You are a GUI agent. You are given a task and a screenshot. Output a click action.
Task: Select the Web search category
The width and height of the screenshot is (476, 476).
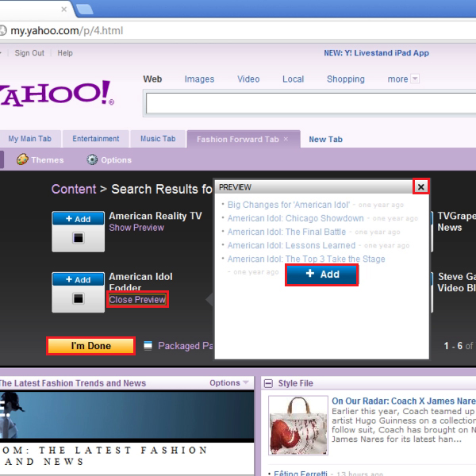point(152,79)
